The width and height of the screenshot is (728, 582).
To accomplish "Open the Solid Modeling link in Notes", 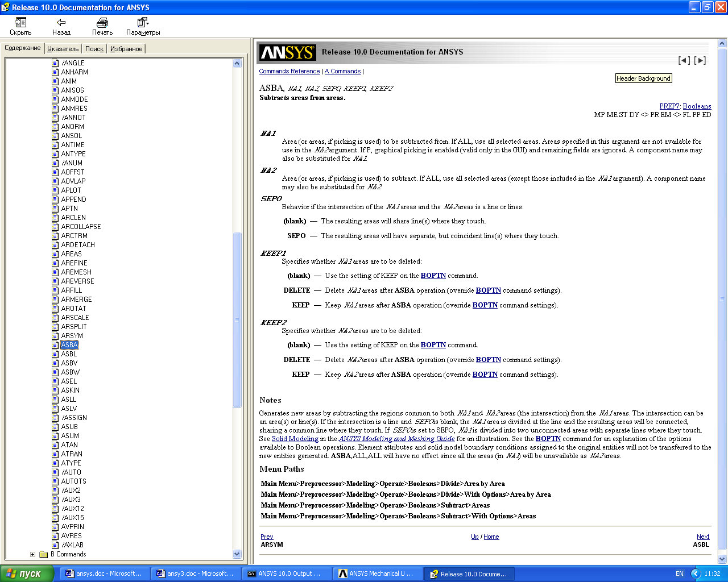I will click(x=295, y=439).
